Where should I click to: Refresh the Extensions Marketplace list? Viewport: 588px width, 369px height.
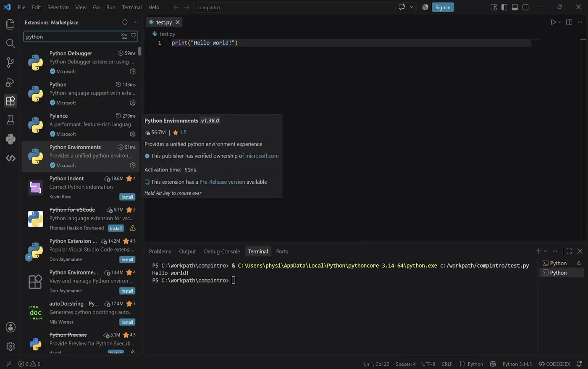[125, 22]
